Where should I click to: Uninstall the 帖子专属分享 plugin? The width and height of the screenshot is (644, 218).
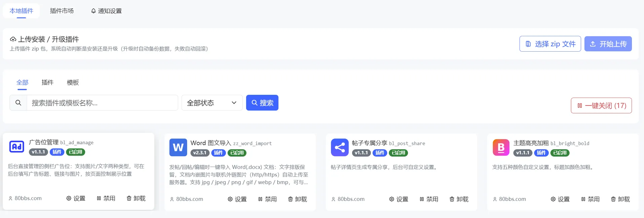coord(459,199)
